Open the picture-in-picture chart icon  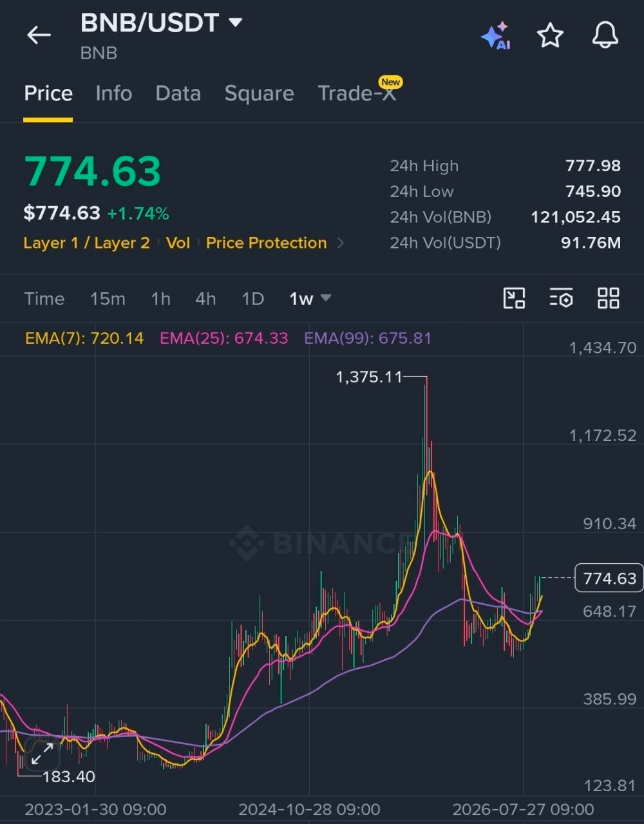(x=514, y=298)
